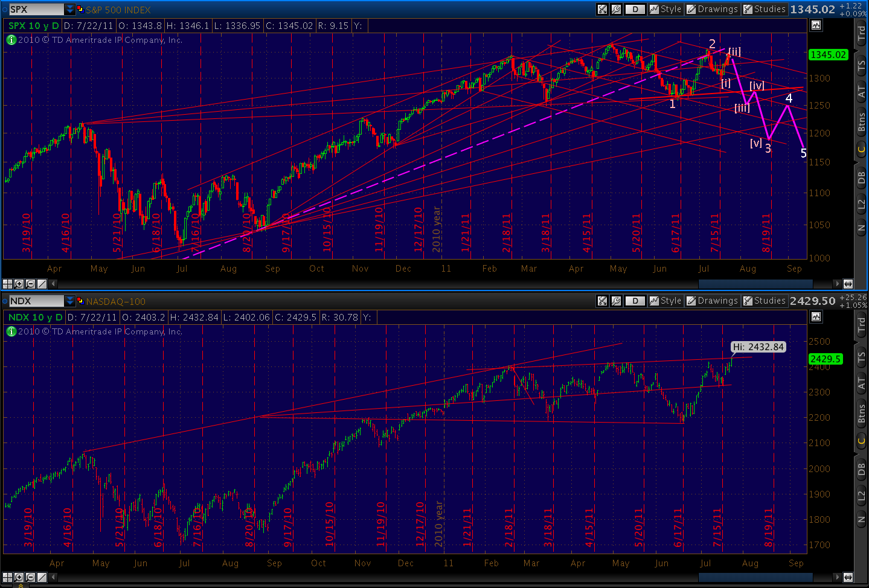Open L2 sidebar tab on NDX chart
This screenshot has height=588, width=869.
click(x=862, y=496)
